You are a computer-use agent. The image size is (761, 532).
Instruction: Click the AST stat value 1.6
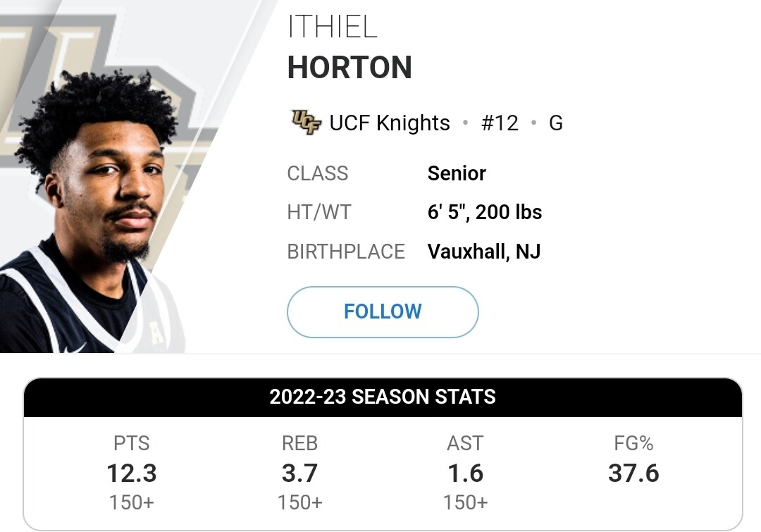(x=466, y=474)
